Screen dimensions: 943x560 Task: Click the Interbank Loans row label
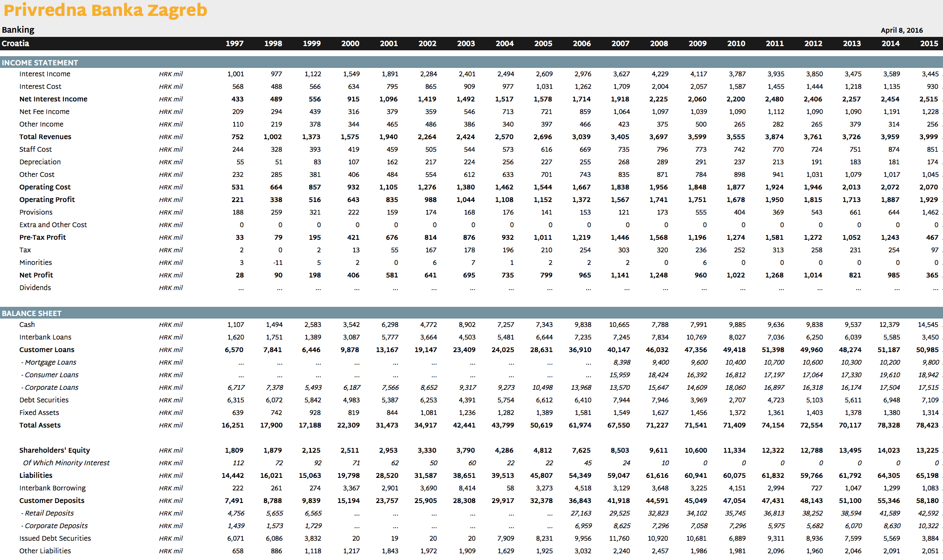point(45,337)
